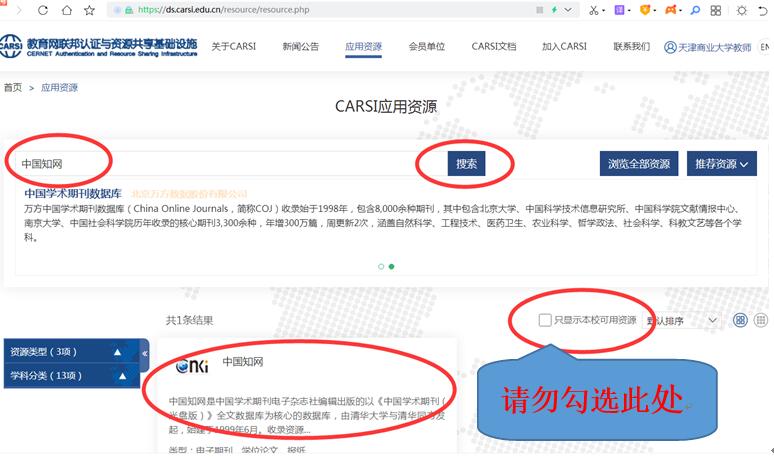Click the CARSI应用资源 page heading
774x457 pixels.
(x=386, y=106)
